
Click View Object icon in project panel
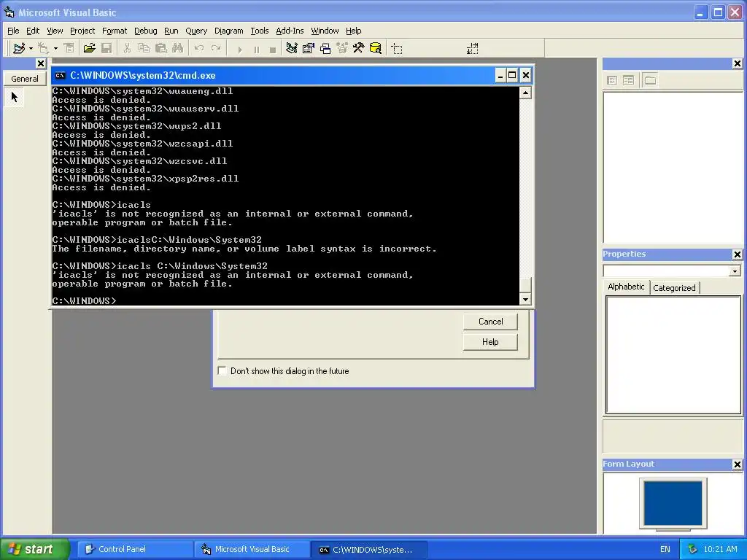tap(628, 80)
